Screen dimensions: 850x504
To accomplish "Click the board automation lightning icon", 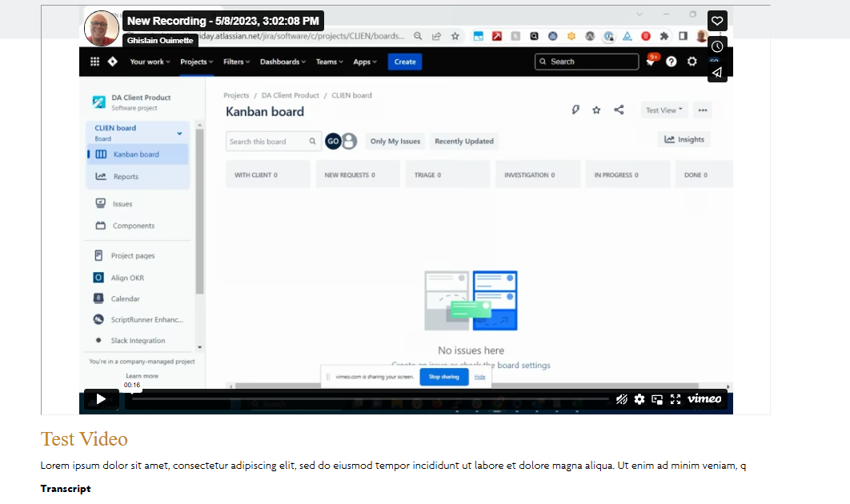I will (575, 110).
